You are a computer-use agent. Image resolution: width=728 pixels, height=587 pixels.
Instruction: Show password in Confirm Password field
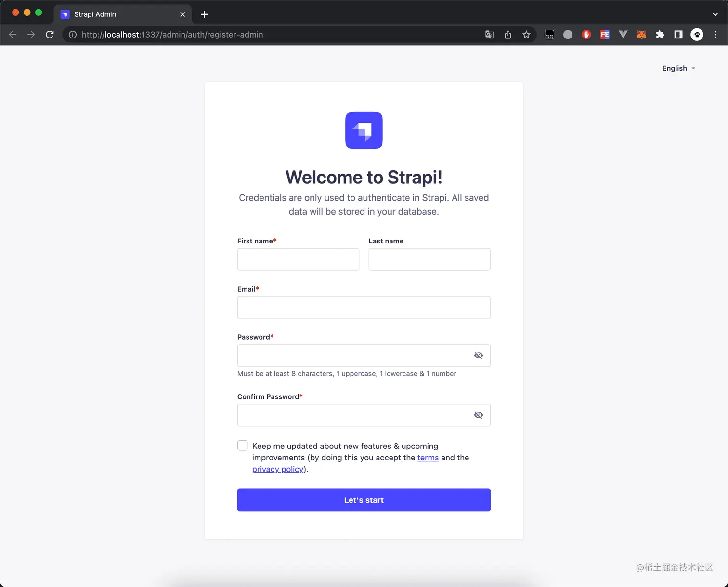(x=479, y=415)
